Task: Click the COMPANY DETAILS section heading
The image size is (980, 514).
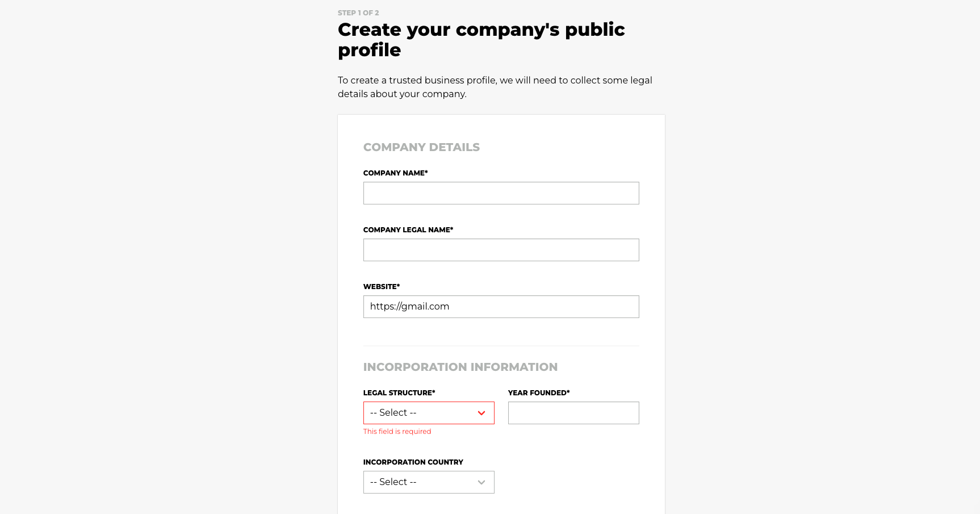Action: coord(421,147)
